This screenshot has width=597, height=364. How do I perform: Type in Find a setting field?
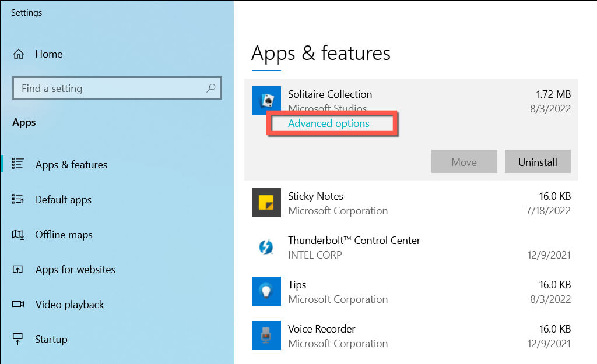[x=111, y=89]
